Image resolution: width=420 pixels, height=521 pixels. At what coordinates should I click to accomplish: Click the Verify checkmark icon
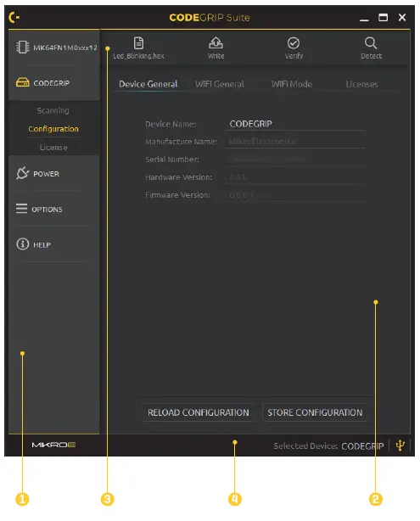[294, 43]
